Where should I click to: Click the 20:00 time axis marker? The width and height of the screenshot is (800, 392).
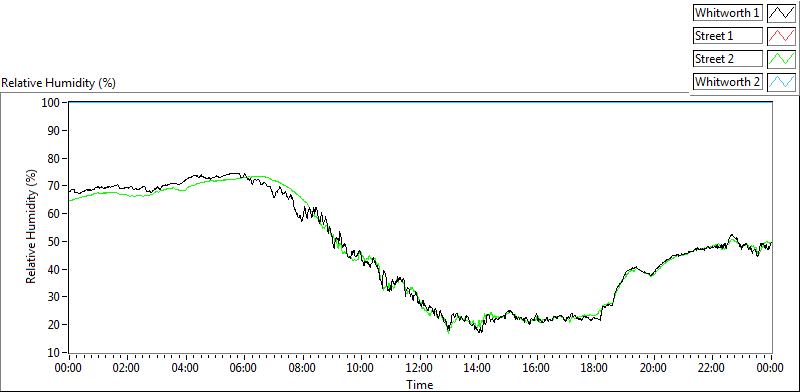pos(654,367)
